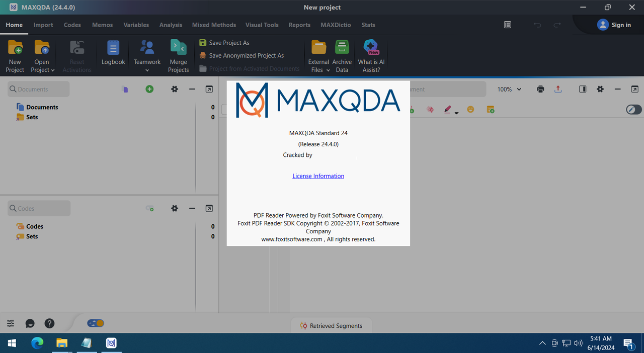Click the Merge Projects icon
Viewport: 644px width, 353px height.
coord(178,48)
